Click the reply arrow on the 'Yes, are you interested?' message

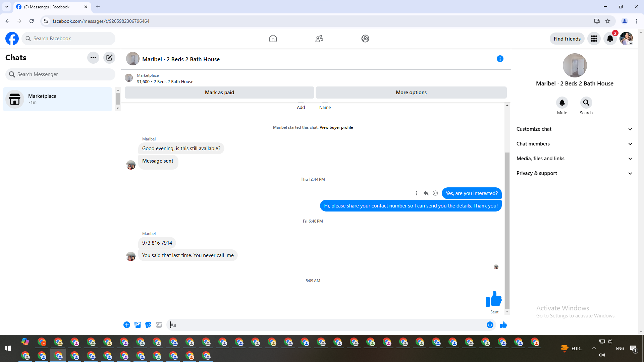pyautogui.click(x=426, y=193)
